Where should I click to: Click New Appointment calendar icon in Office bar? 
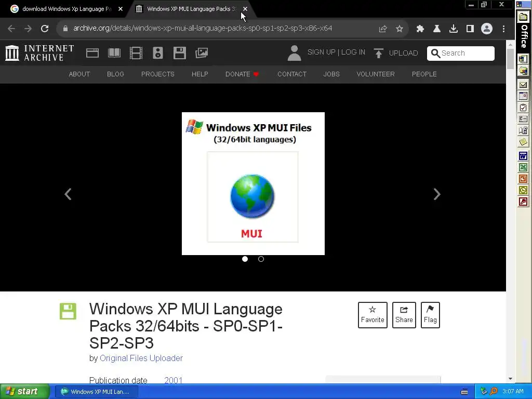(x=523, y=96)
